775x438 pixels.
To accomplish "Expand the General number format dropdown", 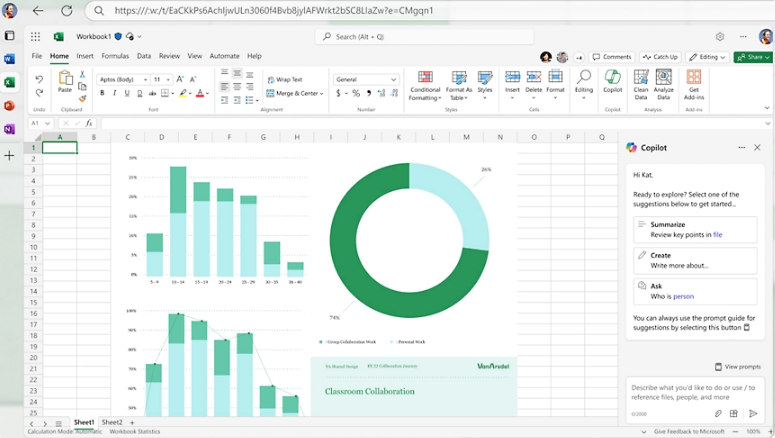I will point(393,80).
